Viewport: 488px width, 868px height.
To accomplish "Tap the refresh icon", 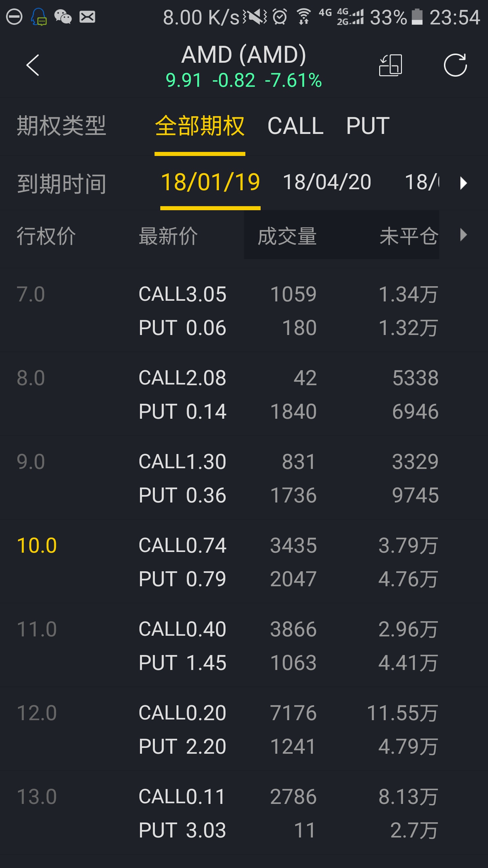I will (455, 65).
